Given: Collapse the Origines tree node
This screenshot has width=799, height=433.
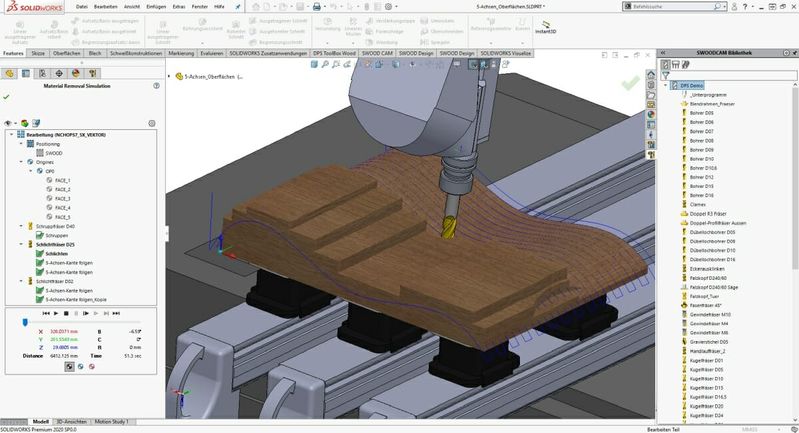Looking at the screenshot, I should click(x=21, y=162).
